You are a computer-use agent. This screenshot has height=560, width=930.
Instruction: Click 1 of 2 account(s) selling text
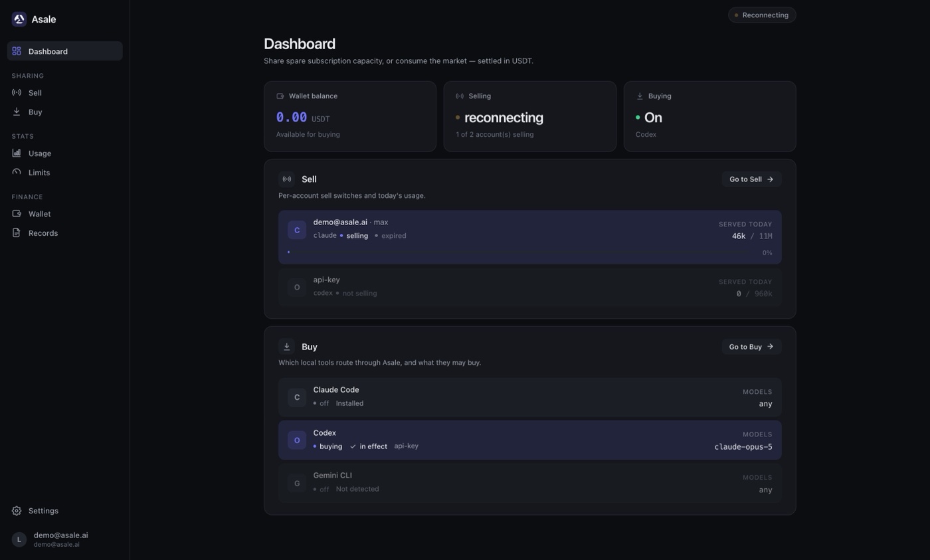[x=494, y=135]
